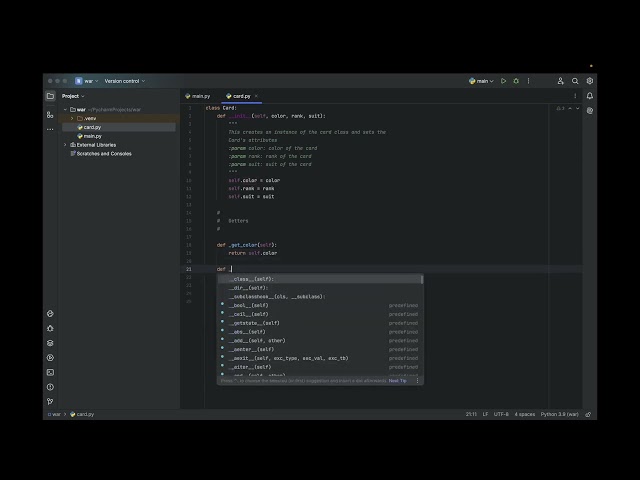The height and width of the screenshot is (480, 640).
Task: Open more run actions menu
Action: (528, 81)
